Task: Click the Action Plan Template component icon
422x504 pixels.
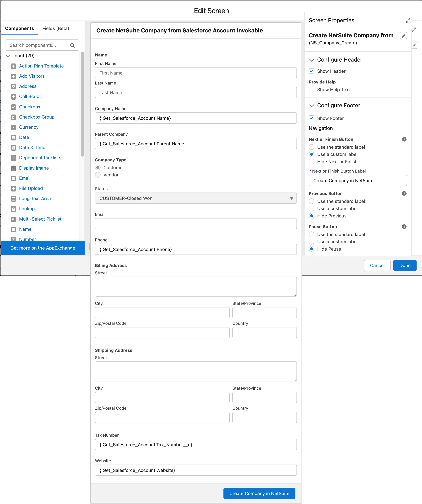Action: pyautogui.click(x=14, y=66)
